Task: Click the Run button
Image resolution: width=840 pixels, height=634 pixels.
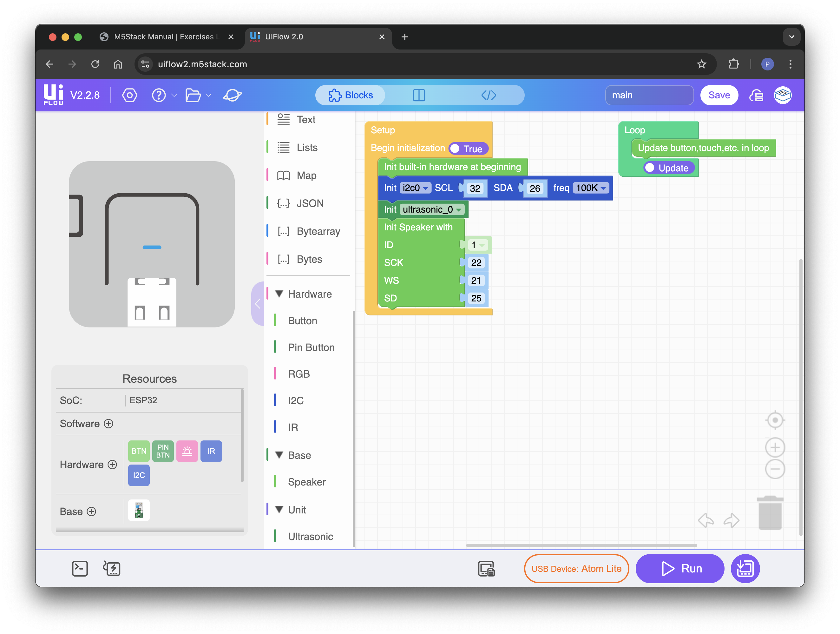Action: [679, 568]
